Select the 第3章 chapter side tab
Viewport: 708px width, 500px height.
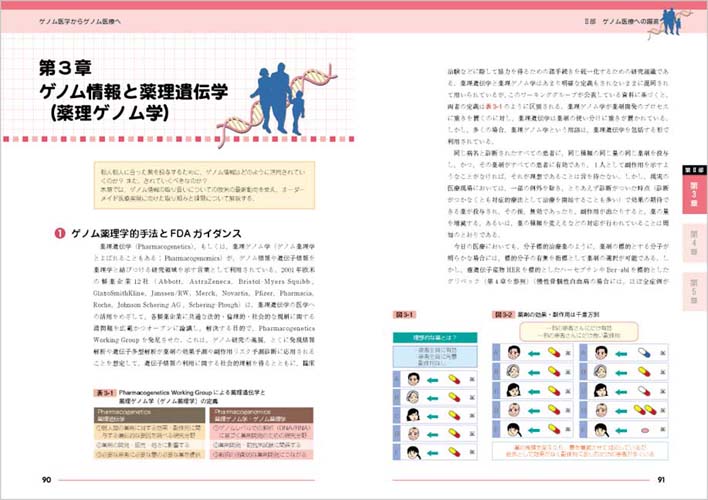692,192
